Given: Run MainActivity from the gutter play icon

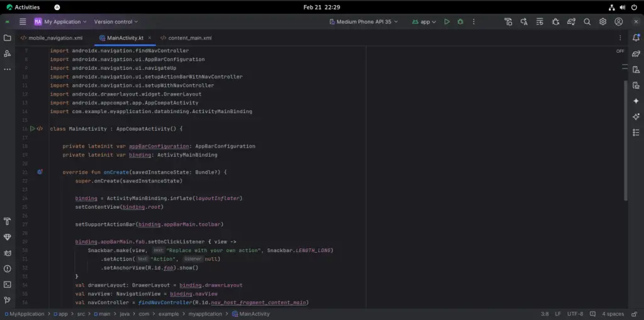Looking at the screenshot, I should (33, 129).
